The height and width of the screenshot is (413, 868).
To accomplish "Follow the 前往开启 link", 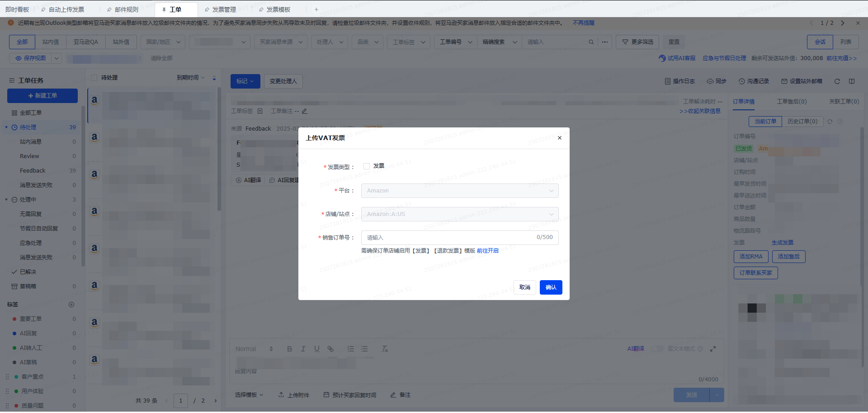I will pos(488,251).
